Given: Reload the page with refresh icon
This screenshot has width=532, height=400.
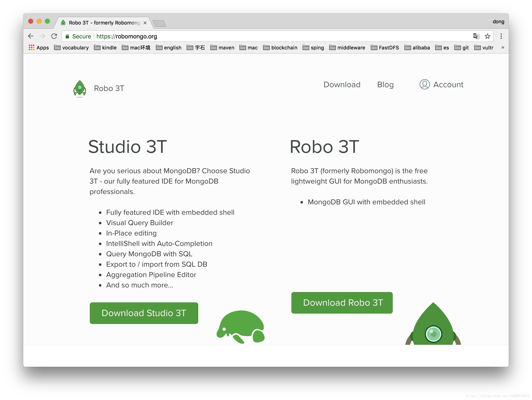Looking at the screenshot, I should tap(54, 36).
